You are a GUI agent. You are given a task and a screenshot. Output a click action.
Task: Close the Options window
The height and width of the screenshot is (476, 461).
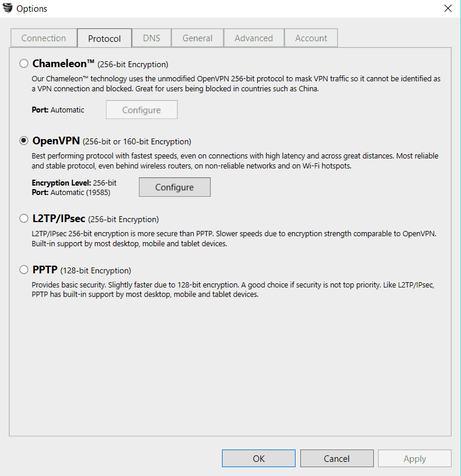click(x=448, y=8)
